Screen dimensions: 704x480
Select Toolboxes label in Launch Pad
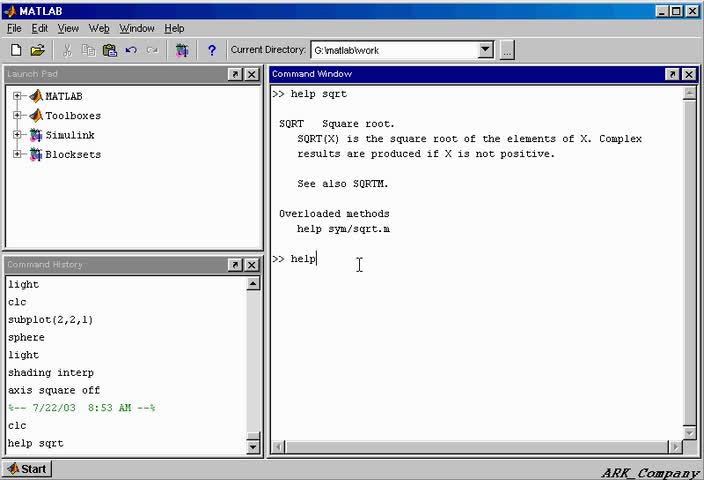click(73, 116)
